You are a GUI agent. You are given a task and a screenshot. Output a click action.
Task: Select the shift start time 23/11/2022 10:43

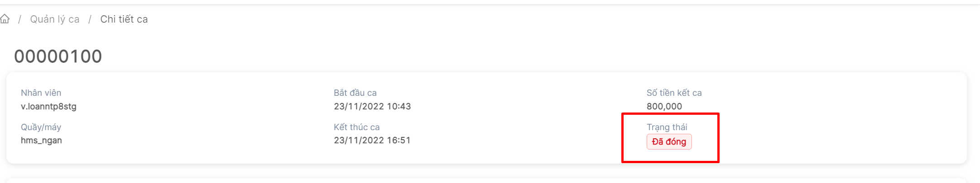coord(372,107)
